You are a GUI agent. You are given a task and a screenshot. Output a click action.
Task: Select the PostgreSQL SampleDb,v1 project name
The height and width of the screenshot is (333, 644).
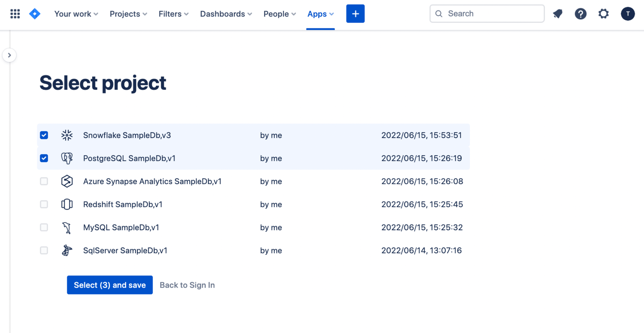click(x=129, y=158)
